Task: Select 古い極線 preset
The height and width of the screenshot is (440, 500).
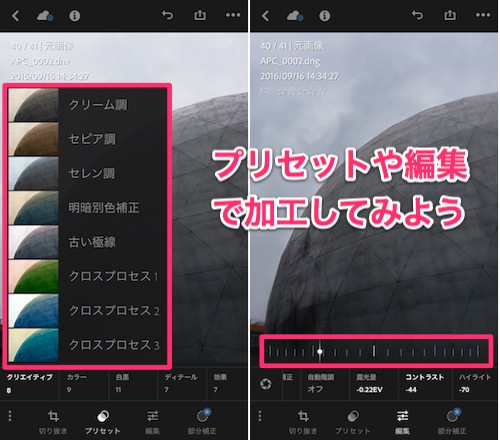Action: click(87, 242)
